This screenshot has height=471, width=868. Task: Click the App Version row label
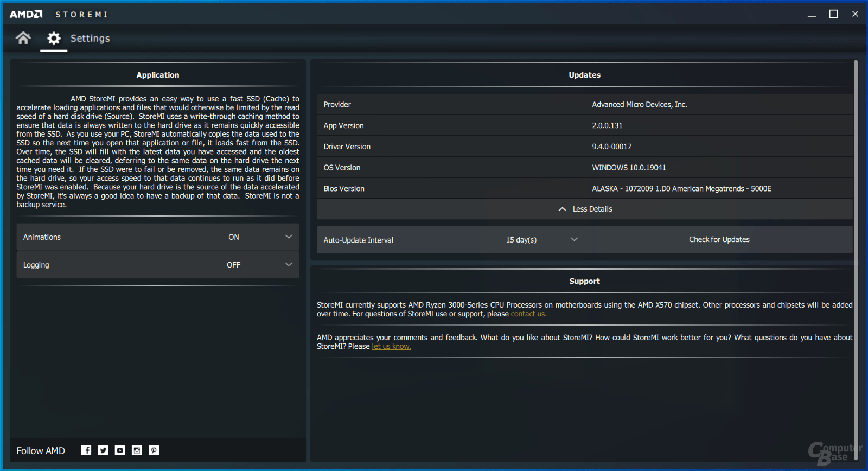click(343, 125)
